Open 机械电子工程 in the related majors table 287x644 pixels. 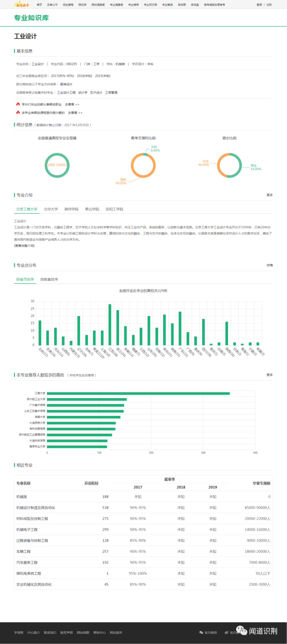point(27,529)
